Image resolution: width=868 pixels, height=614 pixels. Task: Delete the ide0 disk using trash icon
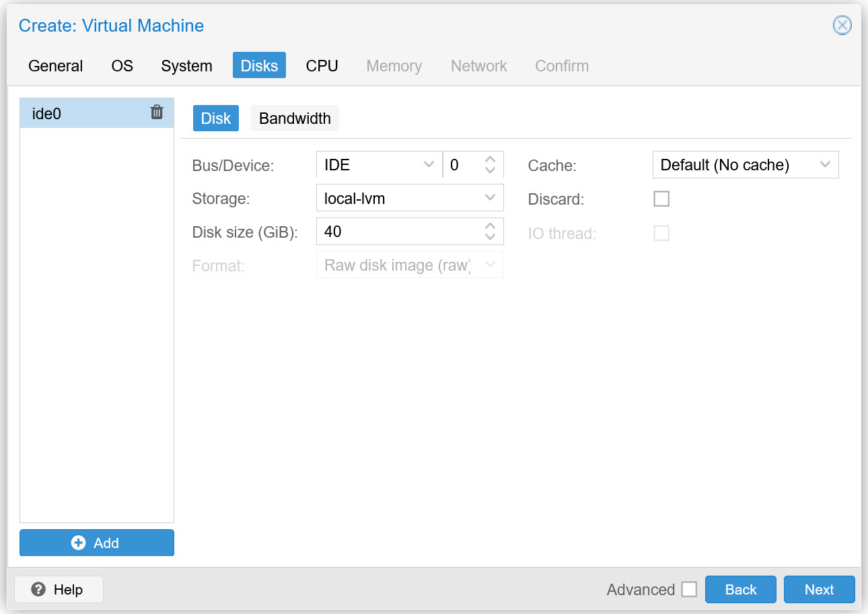[157, 112]
